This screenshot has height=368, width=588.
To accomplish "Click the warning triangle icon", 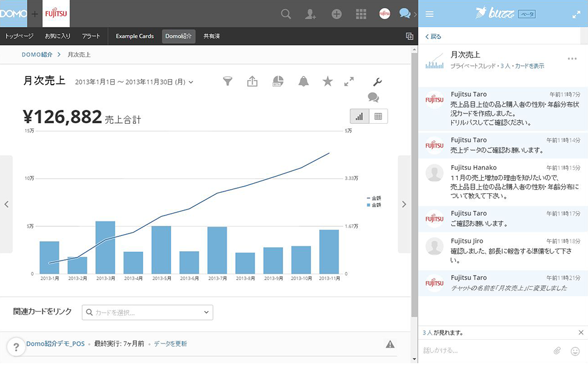I will coord(390,344).
